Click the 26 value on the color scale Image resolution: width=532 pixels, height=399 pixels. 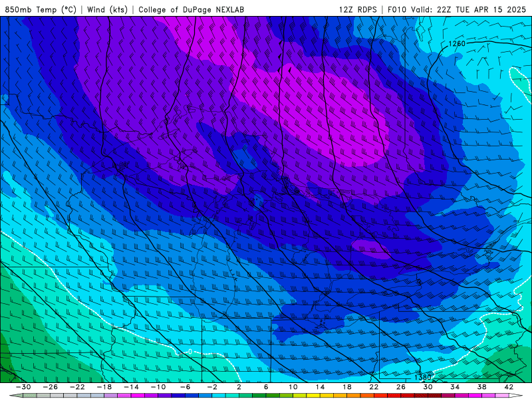click(401, 387)
